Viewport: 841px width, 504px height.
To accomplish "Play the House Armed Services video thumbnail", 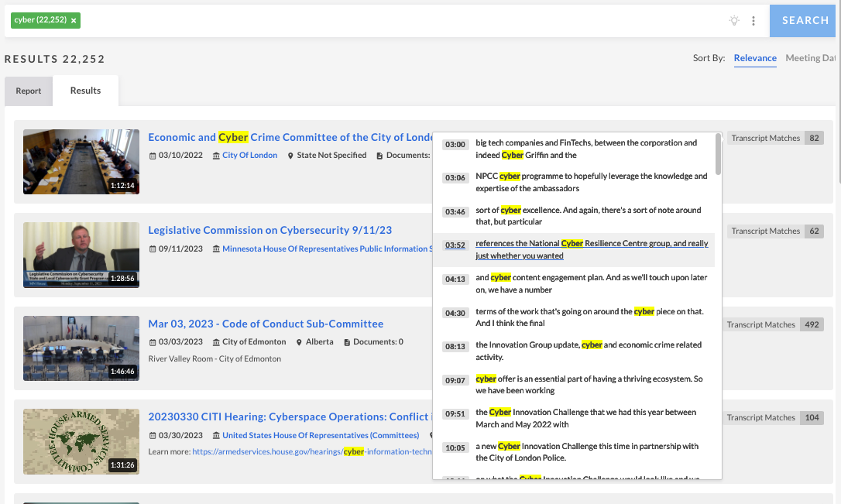I will coord(81,441).
